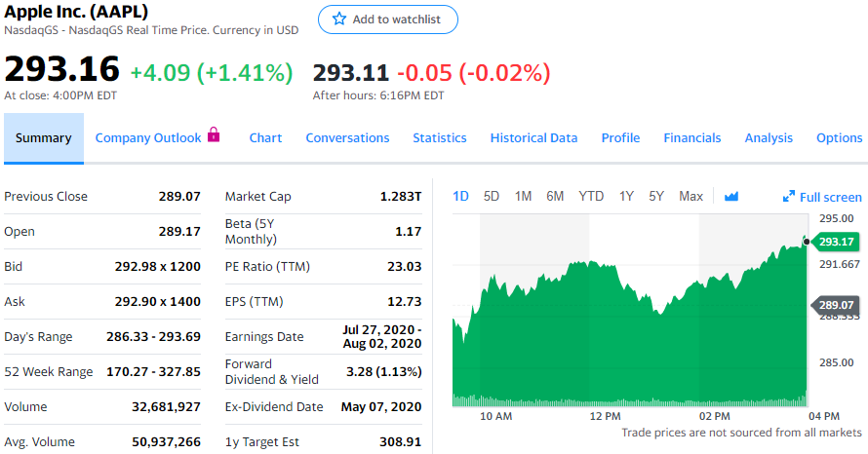The image size is (868, 454).
Task: Open the Options tab
Action: click(x=839, y=138)
